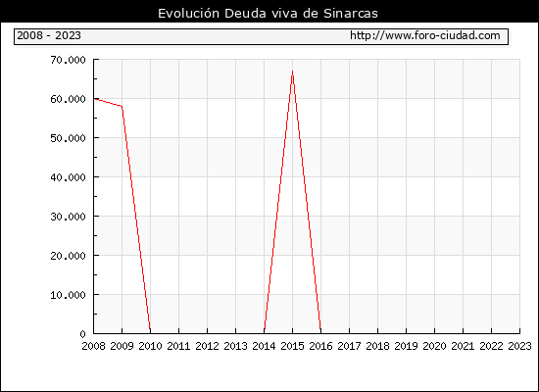The width and height of the screenshot is (539, 392).
Task: Click the 70.000 y-axis value label
Action: (68, 60)
